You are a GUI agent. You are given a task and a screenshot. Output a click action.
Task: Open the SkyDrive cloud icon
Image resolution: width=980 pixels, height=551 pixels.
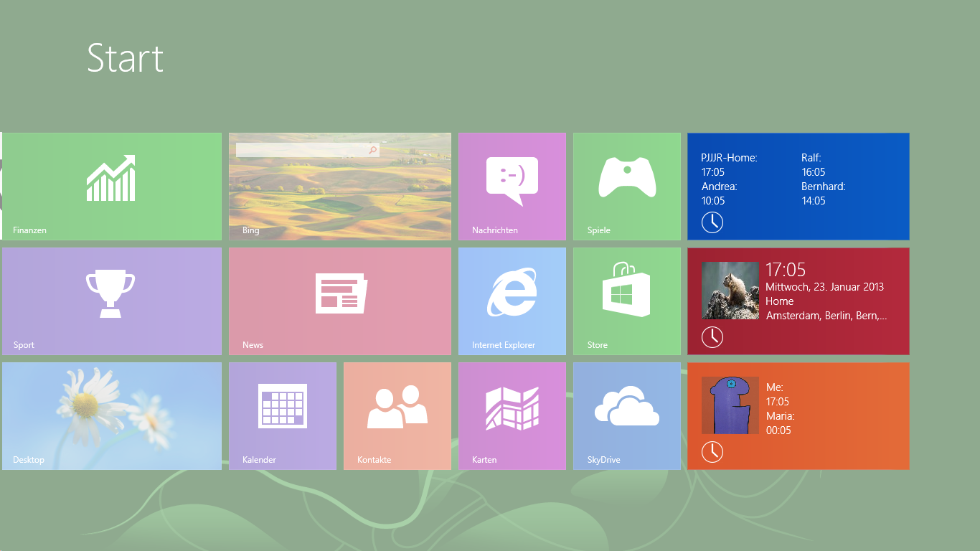coord(627,405)
